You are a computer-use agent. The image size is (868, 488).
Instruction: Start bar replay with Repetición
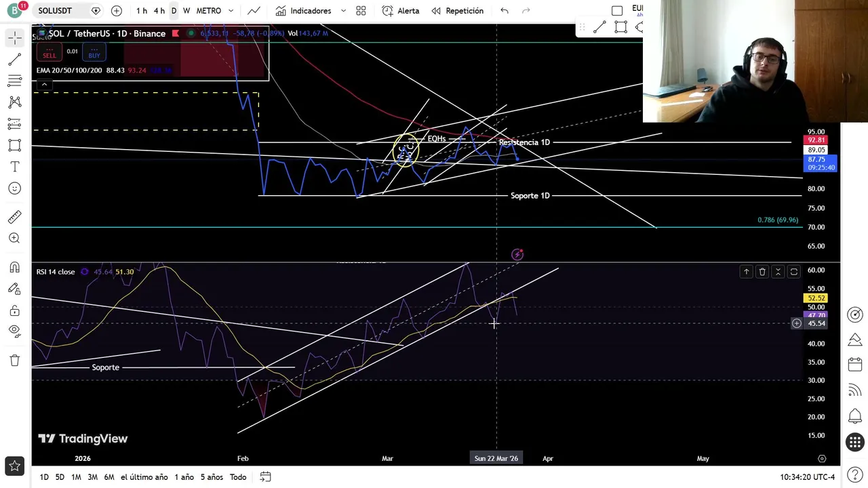(x=457, y=11)
